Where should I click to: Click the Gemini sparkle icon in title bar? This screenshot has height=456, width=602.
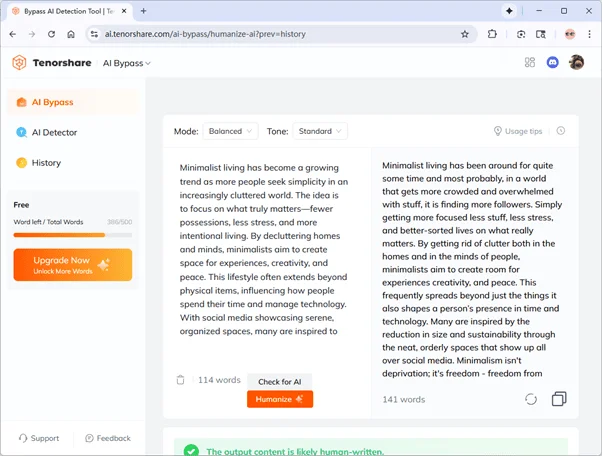[509, 11]
